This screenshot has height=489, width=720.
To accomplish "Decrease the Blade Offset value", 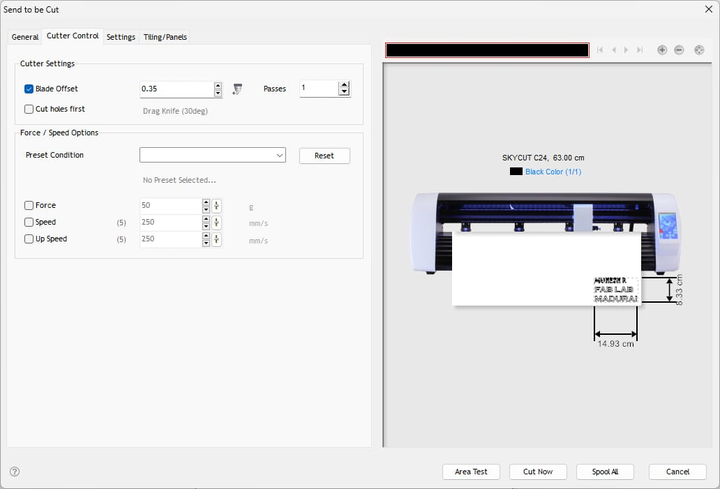I will [218, 93].
